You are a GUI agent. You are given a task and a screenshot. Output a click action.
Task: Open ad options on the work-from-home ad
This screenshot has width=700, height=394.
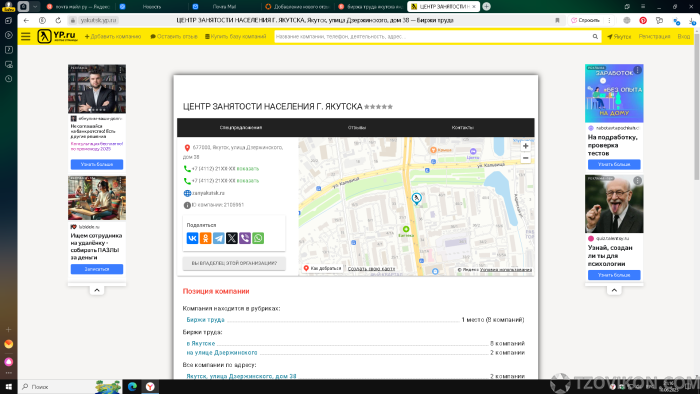(x=638, y=70)
